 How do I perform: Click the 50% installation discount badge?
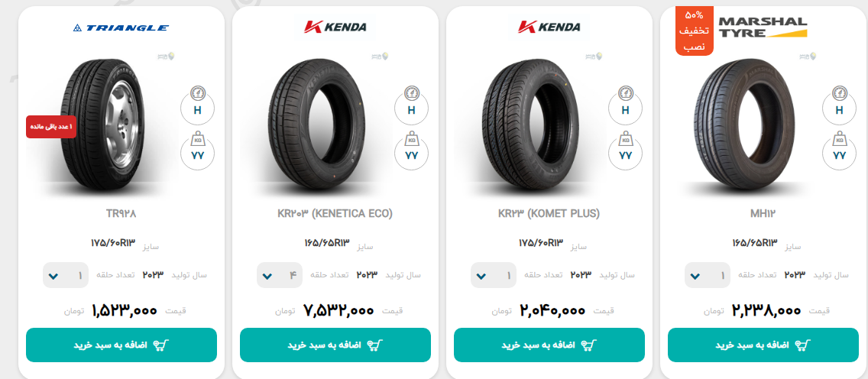tap(695, 31)
